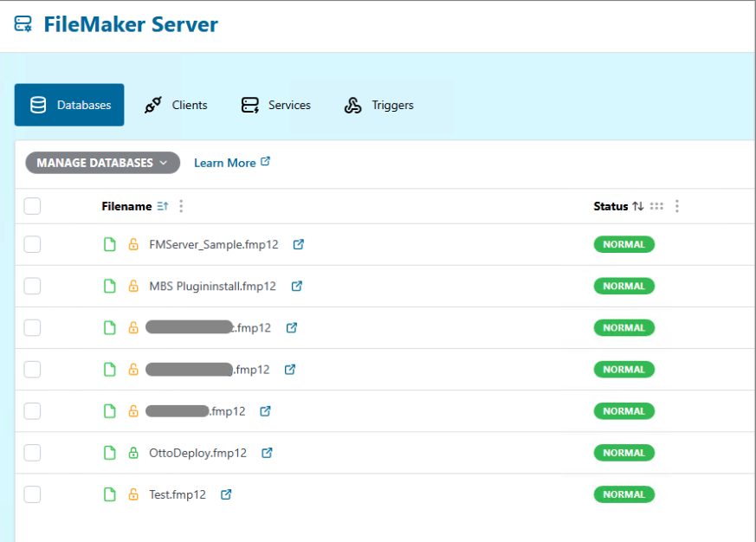Click the Status column grid icon
The width and height of the screenshot is (756, 542).
tap(656, 206)
